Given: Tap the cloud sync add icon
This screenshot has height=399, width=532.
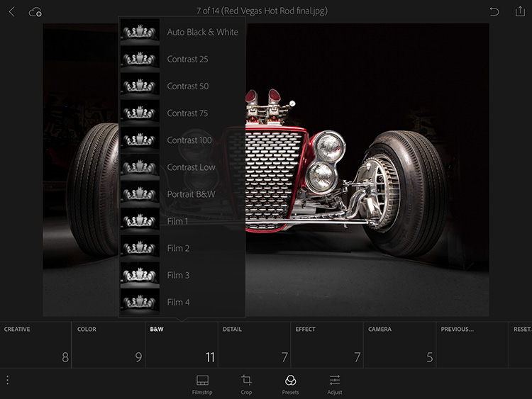Looking at the screenshot, I should tap(35, 12).
